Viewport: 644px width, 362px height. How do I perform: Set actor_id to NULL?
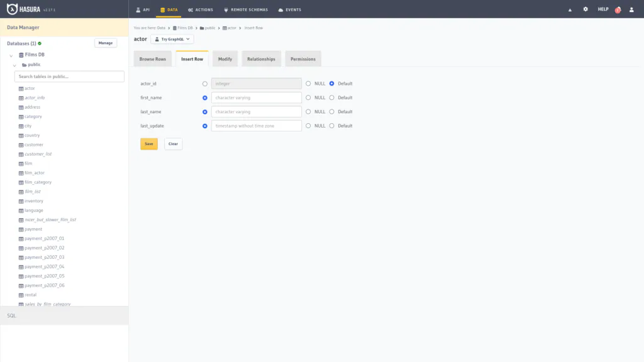click(x=308, y=84)
